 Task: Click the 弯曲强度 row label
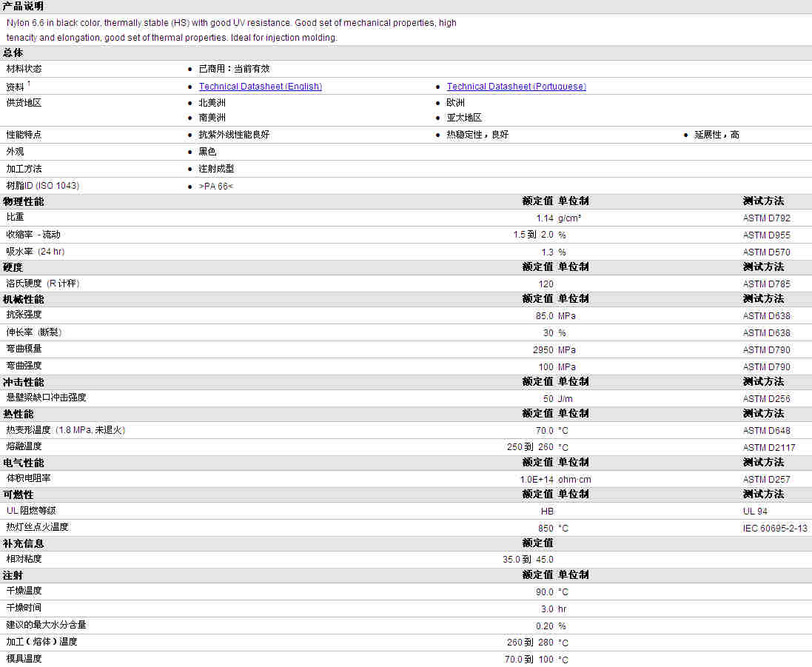(x=24, y=366)
